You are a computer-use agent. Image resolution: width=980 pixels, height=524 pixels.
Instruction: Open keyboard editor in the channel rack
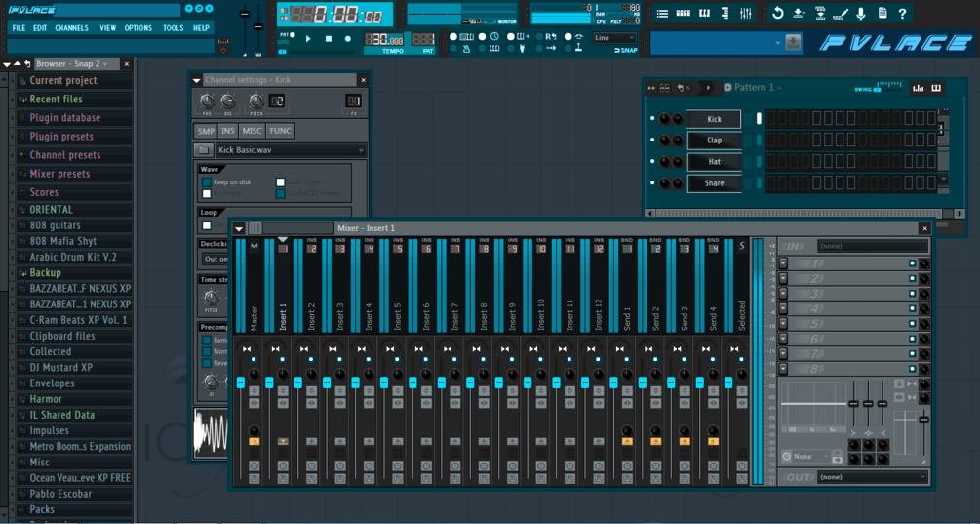(936, 88)
